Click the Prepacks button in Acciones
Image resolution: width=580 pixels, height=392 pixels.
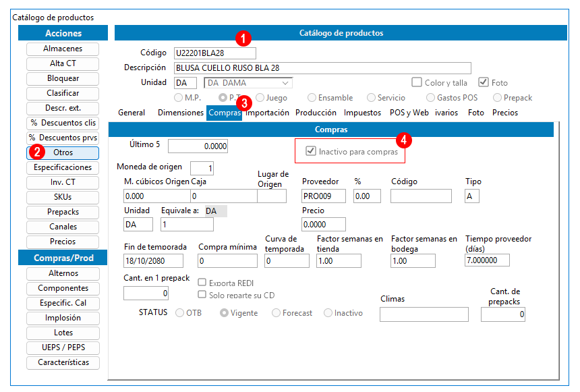[63, 212]
